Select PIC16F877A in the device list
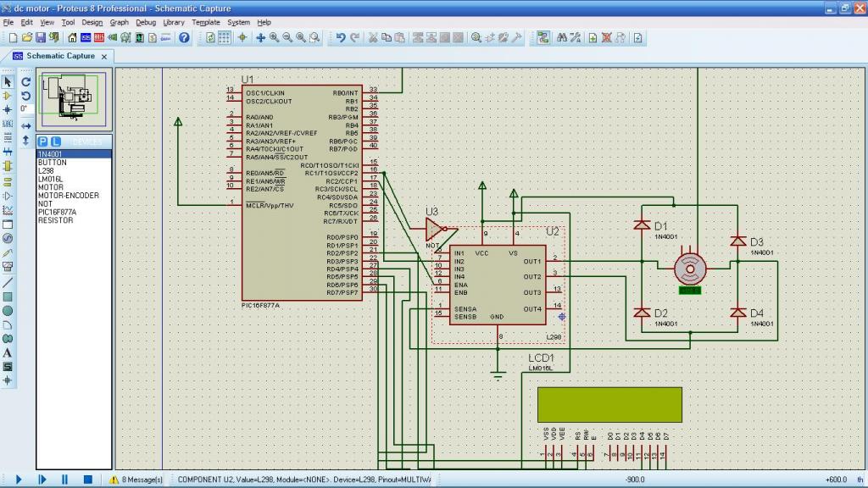The image size is (868, 488). 57,212
